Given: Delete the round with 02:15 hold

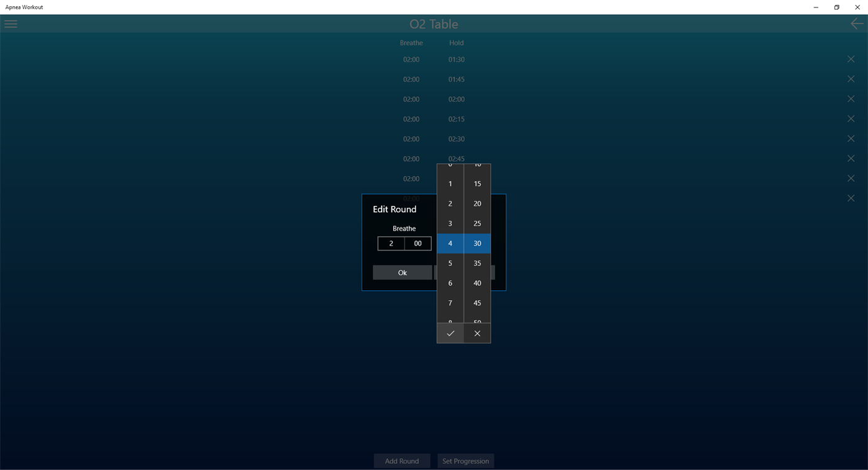Looking at the screenshot, I should click(x=851, y=118).
